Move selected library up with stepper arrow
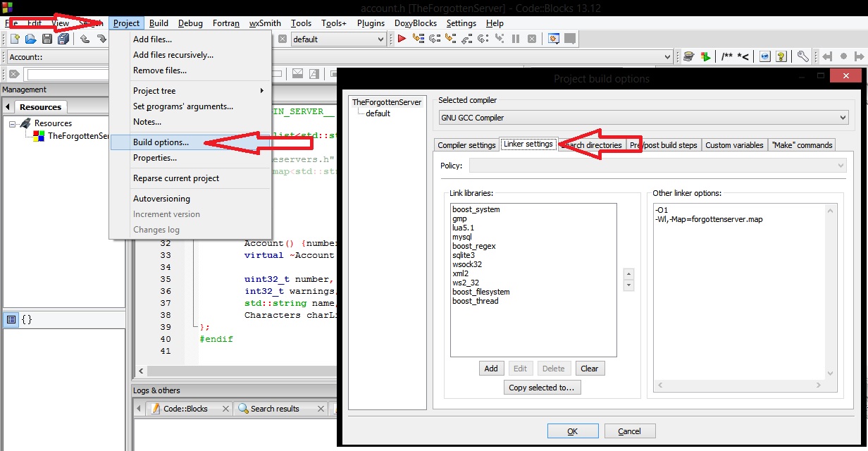This screenshot has width=868, height=451. (x=629, y=274)
